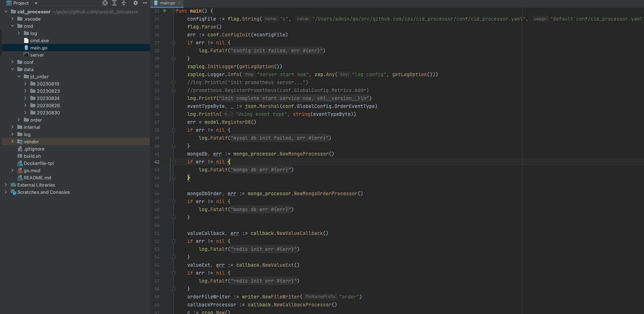Hide the Project tool window with minus icon
This screenshot has width=644, height=314.
click(x=145, y=3)
